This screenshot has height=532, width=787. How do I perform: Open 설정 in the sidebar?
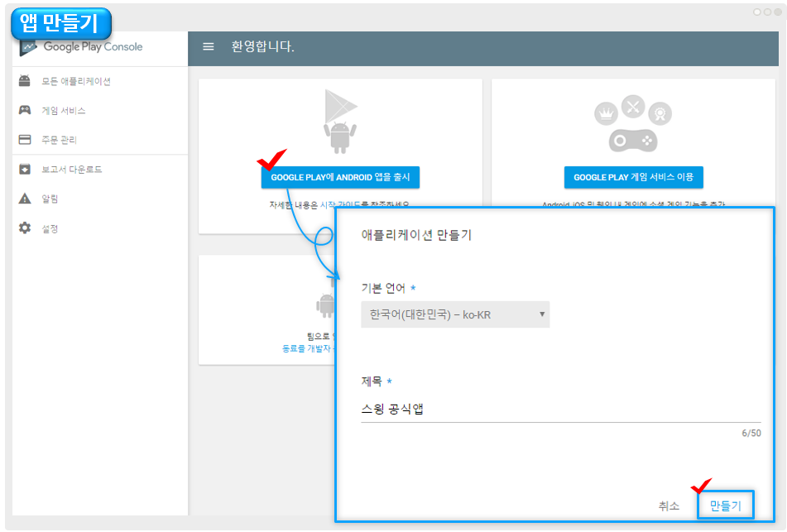click(x=50, y=229)
